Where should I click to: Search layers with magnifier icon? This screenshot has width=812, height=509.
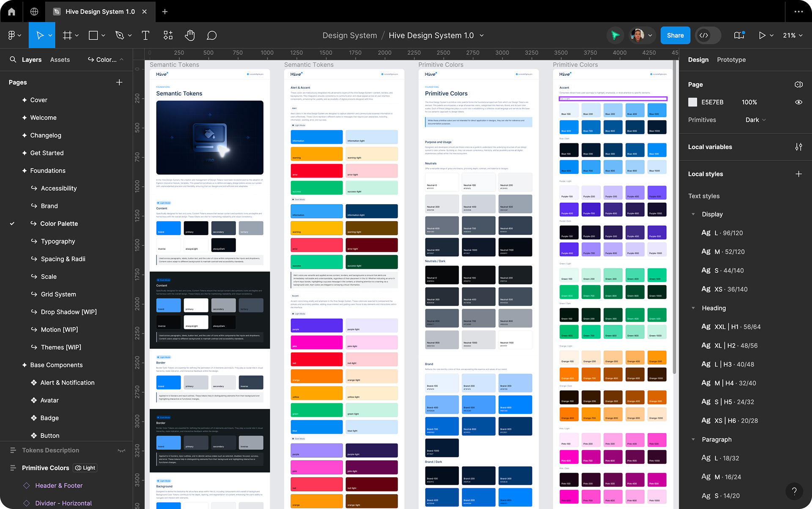click(x=13, y=60)
